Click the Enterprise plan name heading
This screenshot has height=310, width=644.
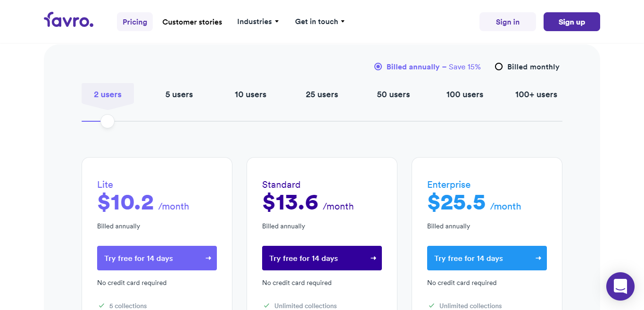(449, 184)
